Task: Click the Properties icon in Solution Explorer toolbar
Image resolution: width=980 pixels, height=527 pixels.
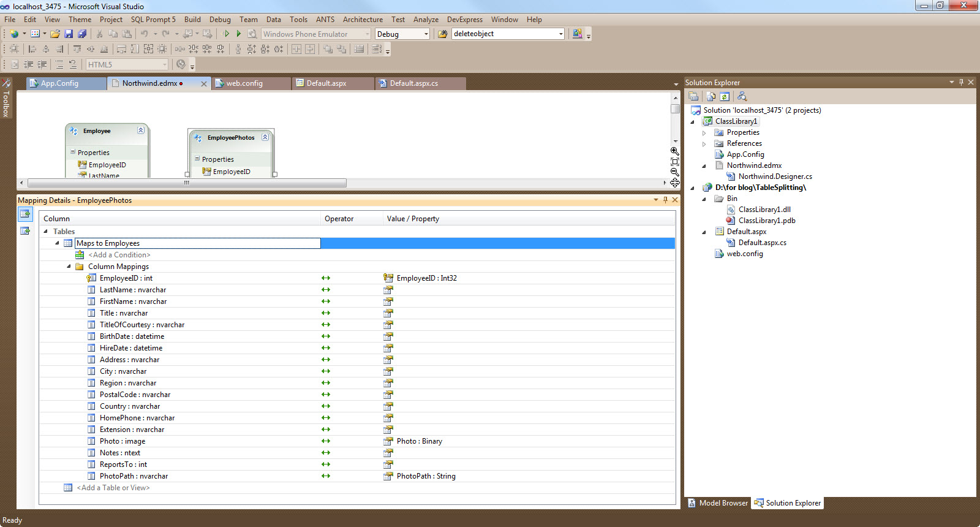Action: [693, 96]
